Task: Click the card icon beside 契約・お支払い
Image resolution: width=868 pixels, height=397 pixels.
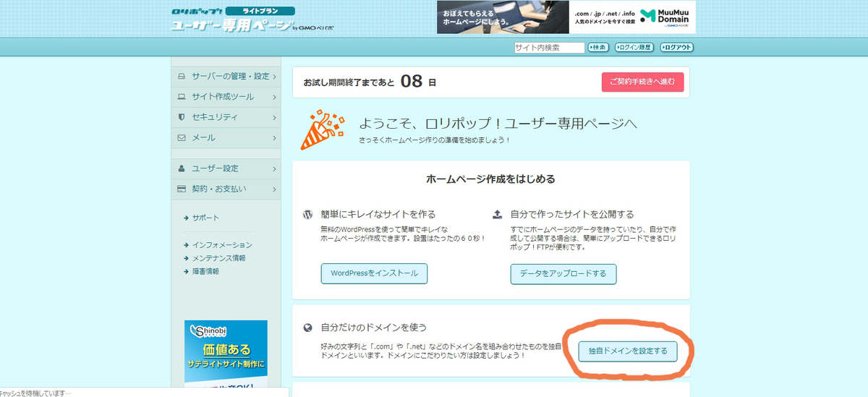Action: (x=182, y=189)
